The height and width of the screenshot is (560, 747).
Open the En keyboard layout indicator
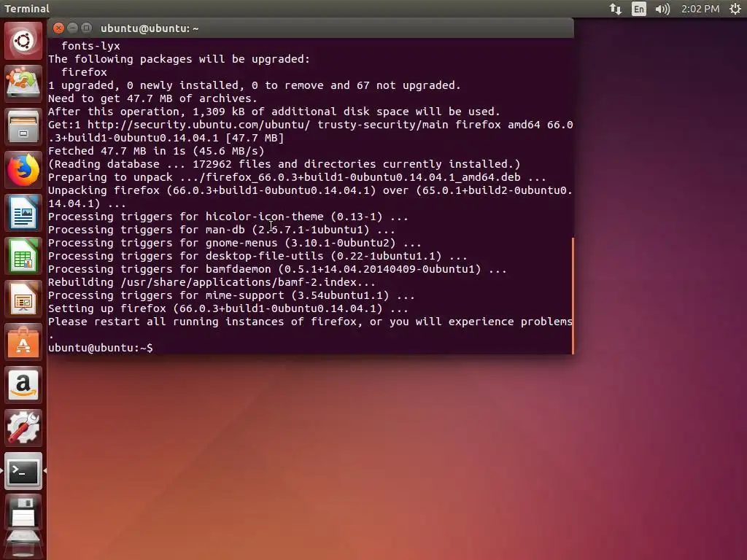point(639,9)
